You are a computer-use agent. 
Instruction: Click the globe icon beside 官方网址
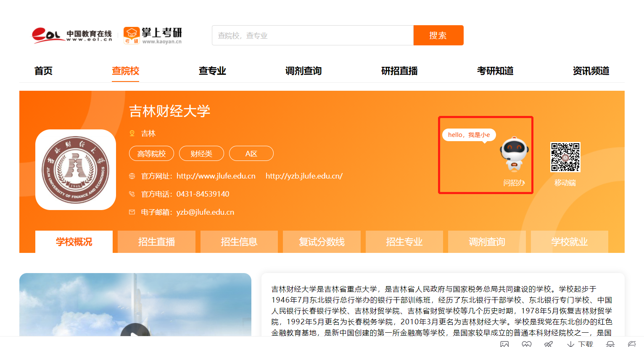click(132, 176)
